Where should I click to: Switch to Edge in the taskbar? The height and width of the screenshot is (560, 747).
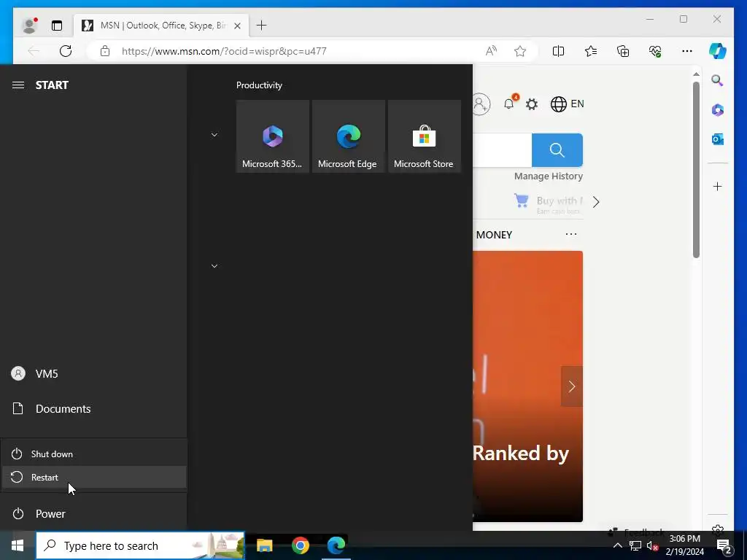tap(336, 545)
